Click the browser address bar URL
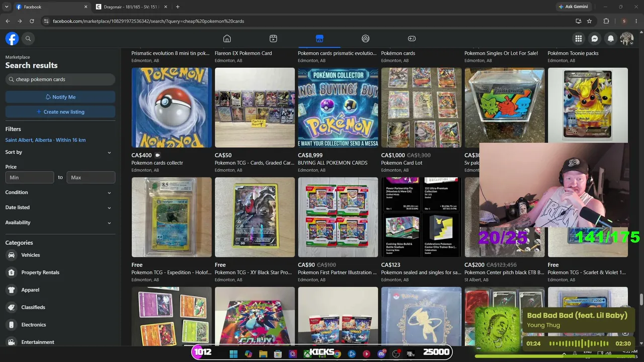Screen dimensions: 644x362 point(148,21)
